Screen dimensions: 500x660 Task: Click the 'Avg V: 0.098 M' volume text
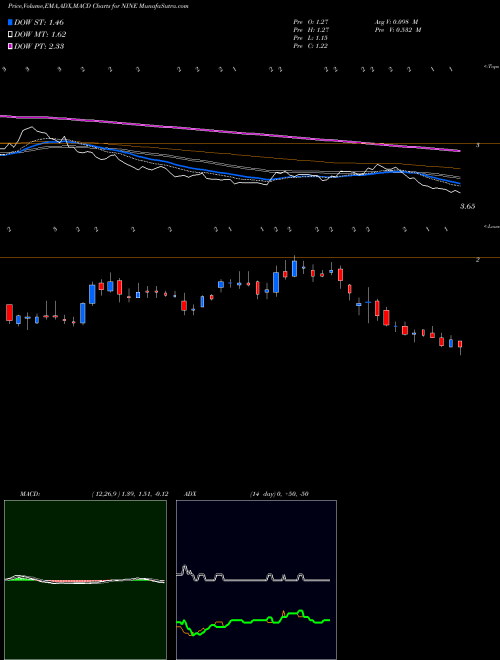(397, 21)
